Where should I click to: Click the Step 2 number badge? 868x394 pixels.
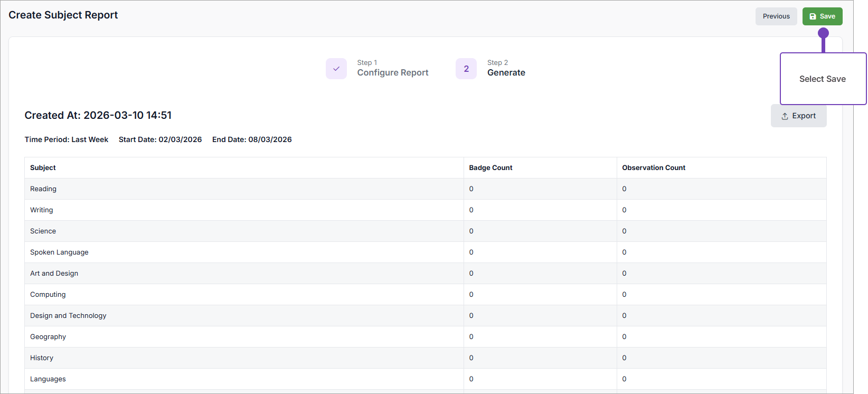tap(466, 69)
